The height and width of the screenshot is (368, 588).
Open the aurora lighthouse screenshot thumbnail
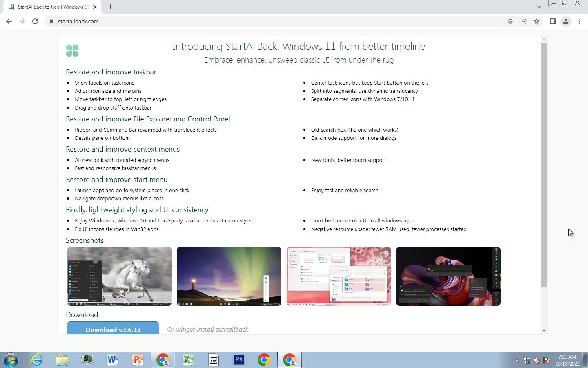click(229, 276)
